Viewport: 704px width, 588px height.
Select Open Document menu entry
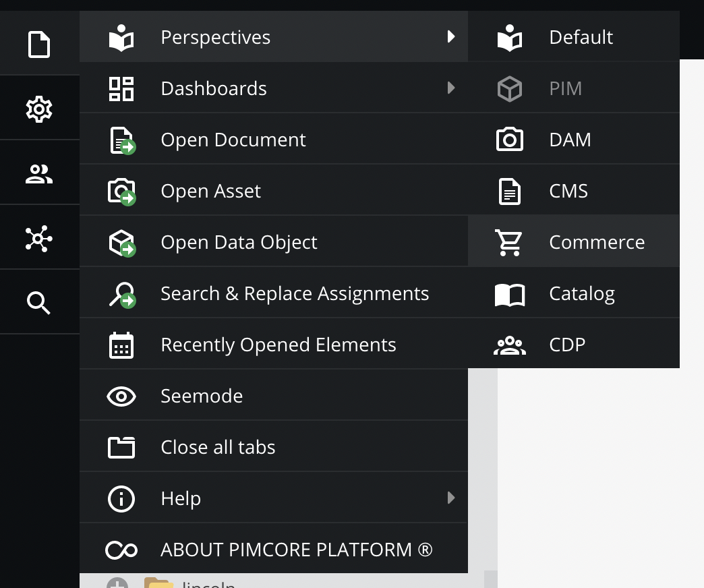coord(233,140)
